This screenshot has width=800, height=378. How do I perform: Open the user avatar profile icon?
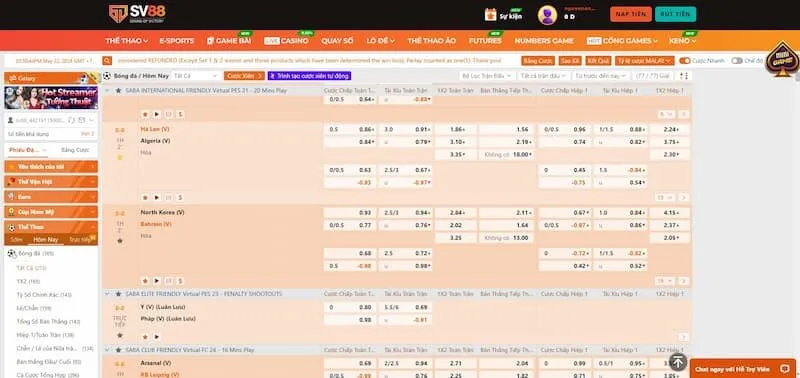(x=547, y=15)
